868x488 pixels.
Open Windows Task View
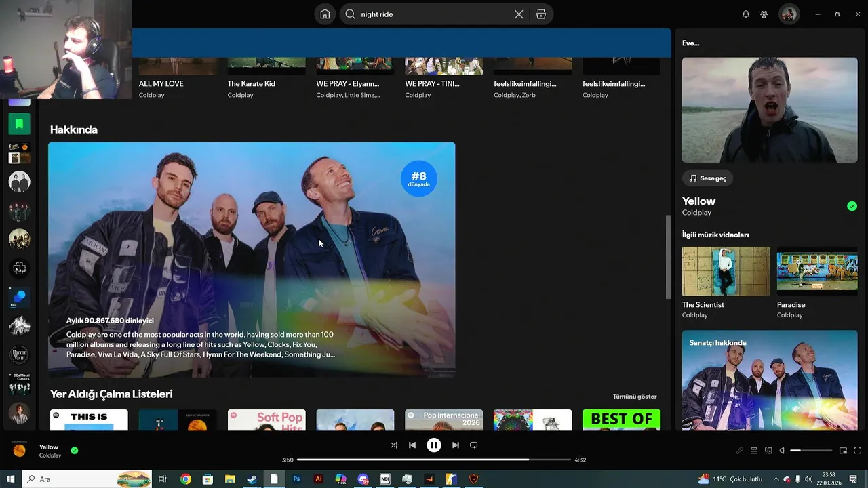pos(163,479)
